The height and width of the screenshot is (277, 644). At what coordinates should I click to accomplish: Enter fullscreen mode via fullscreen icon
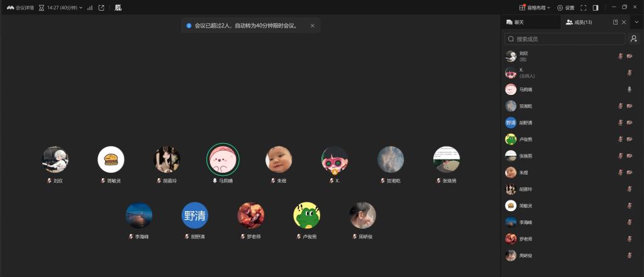click(583, 8)
